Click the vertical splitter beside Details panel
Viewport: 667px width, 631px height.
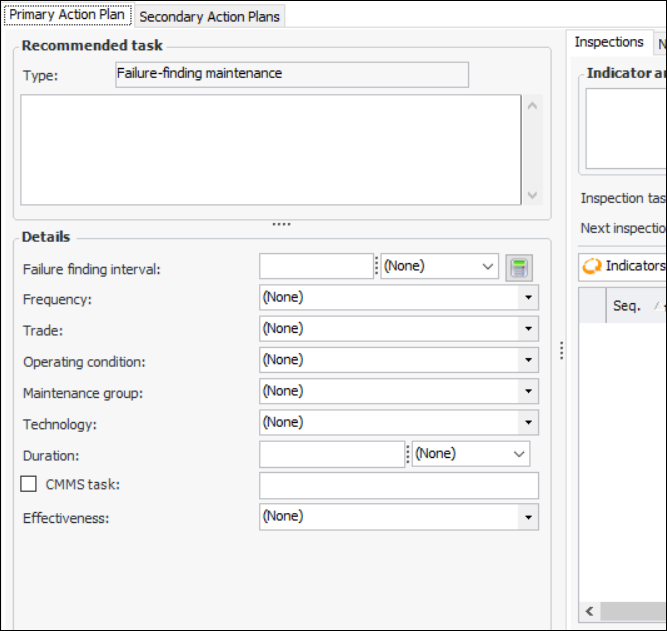pos(562,351)
